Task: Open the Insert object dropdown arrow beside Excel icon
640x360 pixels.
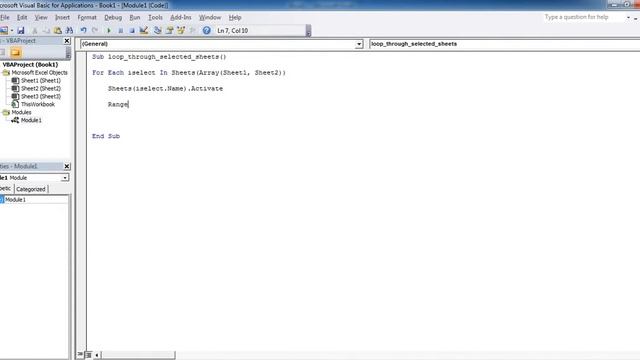Action: (x=12, y=31)
